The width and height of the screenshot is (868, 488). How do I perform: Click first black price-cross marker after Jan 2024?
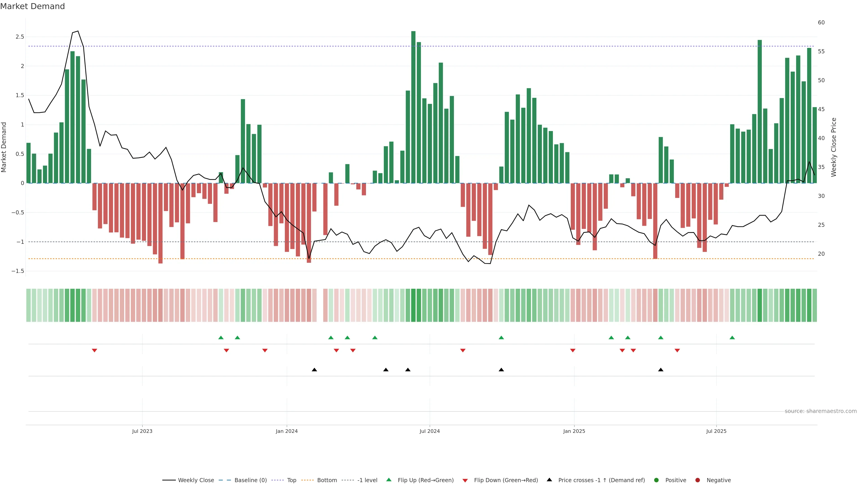314,370
